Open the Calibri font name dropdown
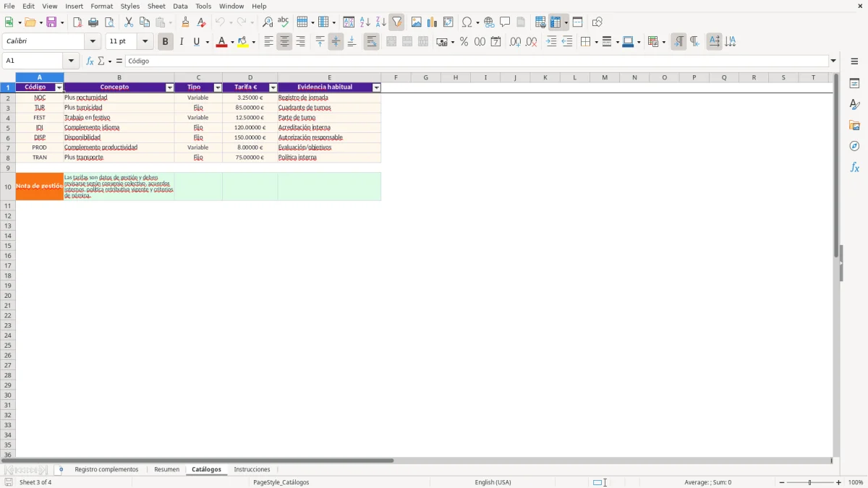This screenshot has height=488, width=868. click(x=93, y=41)
